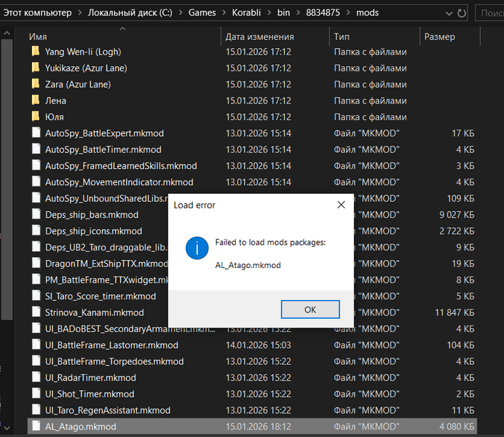Navigate to the bin breadcrumb segment
504x437 pixels.
point(283,13)
